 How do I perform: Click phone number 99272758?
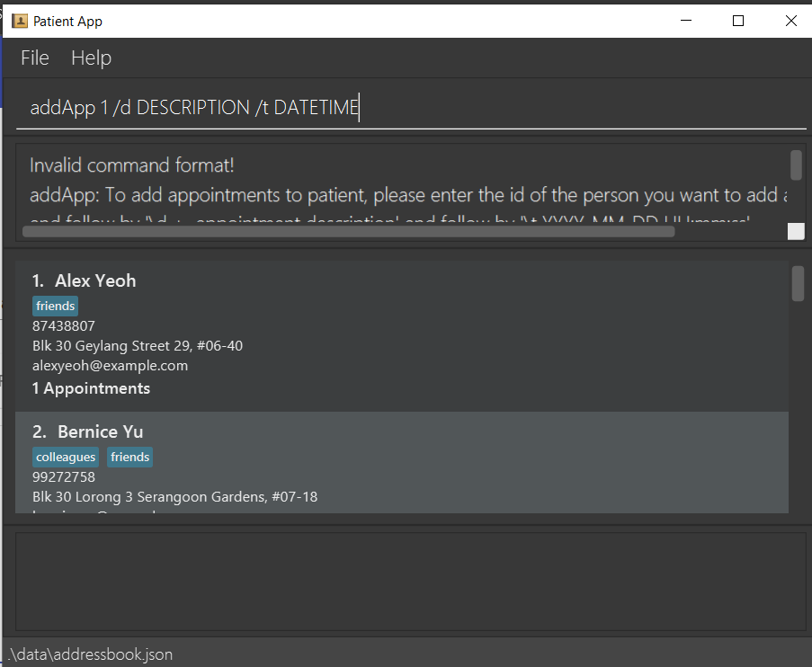(x=64, y=477)
